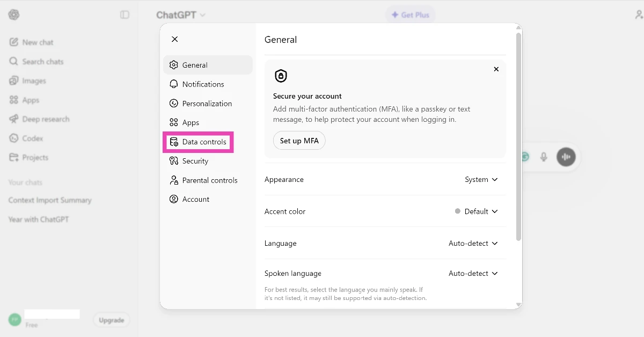Open Deep research

(46, 119)
